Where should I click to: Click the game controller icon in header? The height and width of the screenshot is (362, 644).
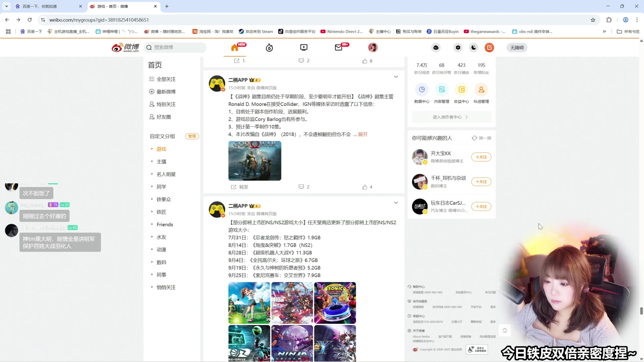click(436, 48)
